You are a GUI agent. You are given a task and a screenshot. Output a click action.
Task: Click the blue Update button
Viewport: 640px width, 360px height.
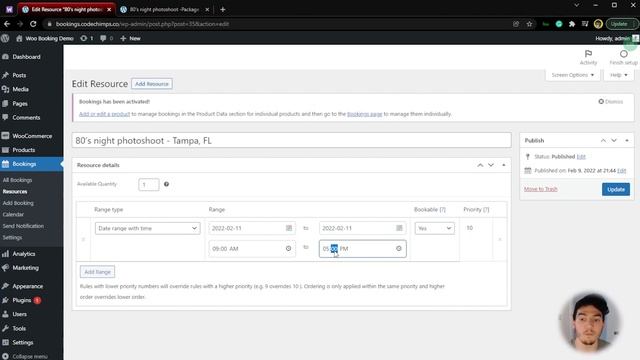click(616, 189)
